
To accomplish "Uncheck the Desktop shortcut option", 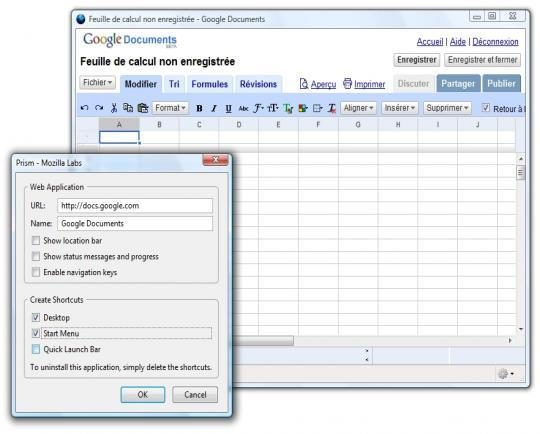I will (x=36, y=318).
